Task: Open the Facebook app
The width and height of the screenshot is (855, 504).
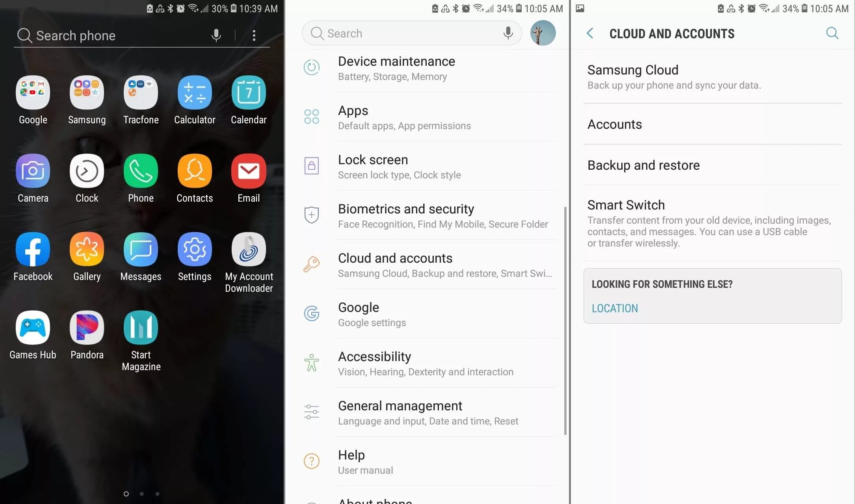Action: coord(33,248)
